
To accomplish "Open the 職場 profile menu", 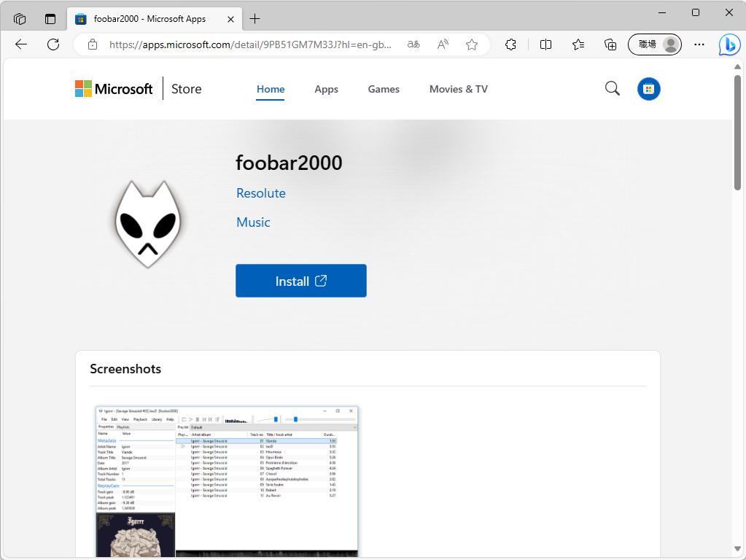I will click(654, 44).
